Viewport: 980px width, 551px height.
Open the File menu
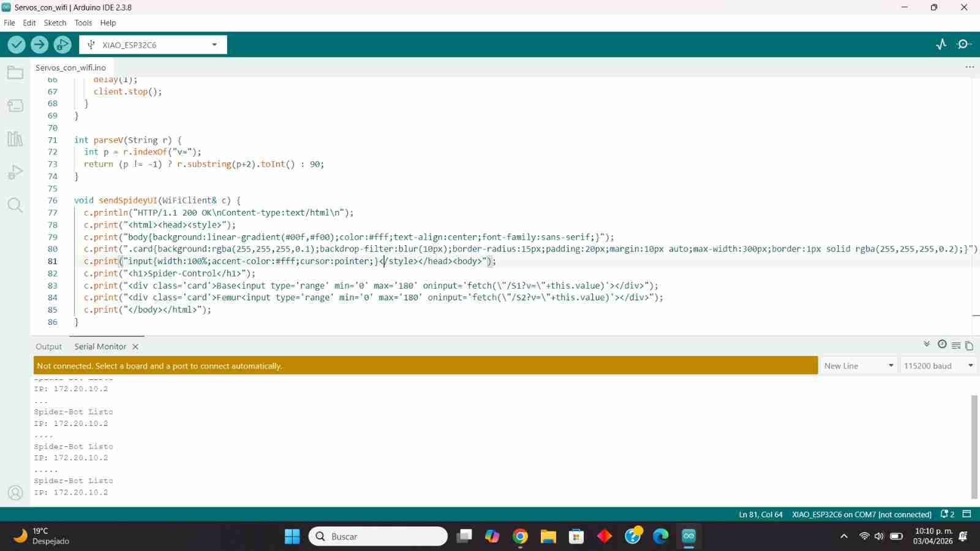click(9, 23)
